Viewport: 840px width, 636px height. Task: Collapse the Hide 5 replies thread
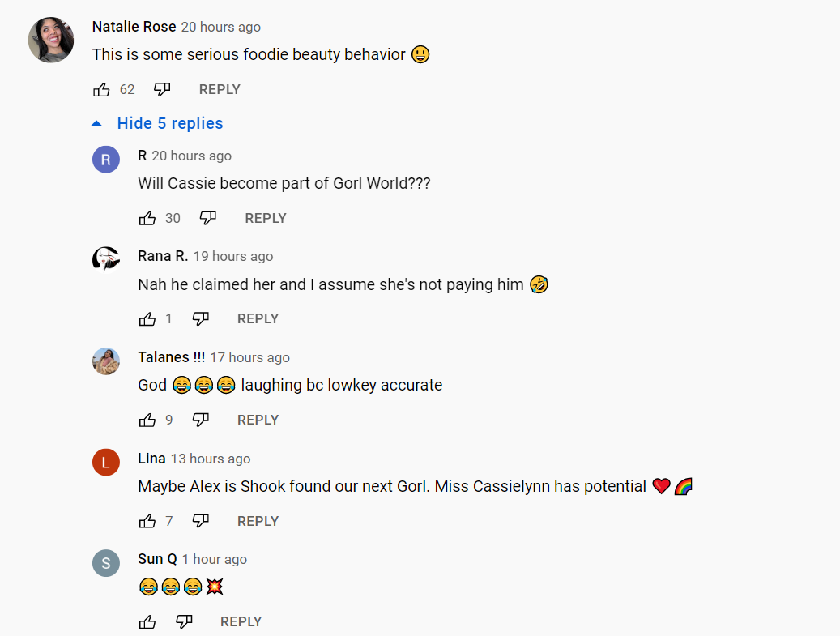click(x=157, y=123)
